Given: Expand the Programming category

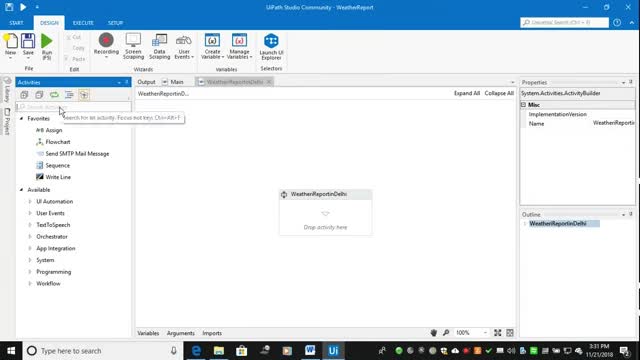Looking at the screenshot, I should (30, 272).
